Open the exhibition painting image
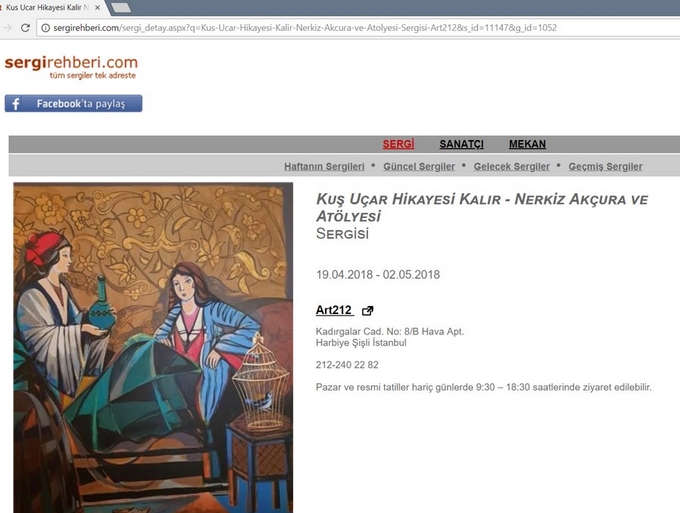 tap(153, 347)
